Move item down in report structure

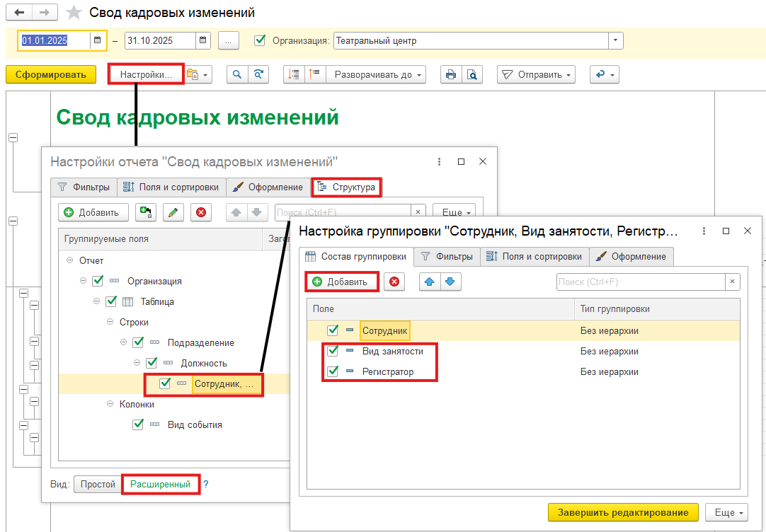[258, 212]
